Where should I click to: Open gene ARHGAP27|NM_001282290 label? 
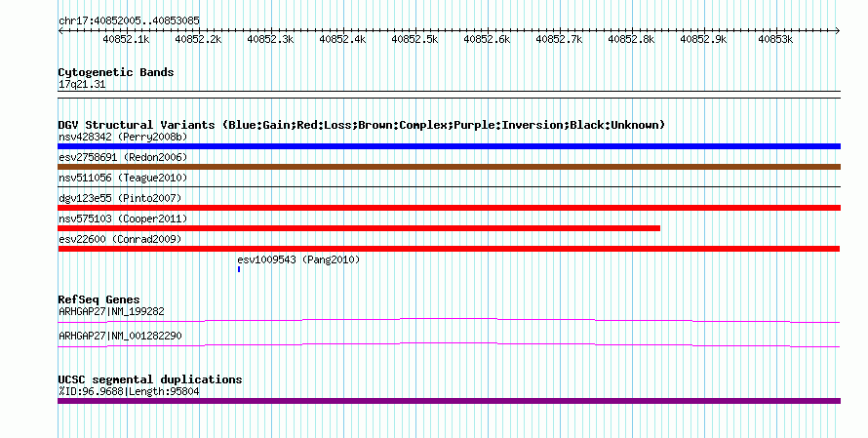[x=120, y=337]
